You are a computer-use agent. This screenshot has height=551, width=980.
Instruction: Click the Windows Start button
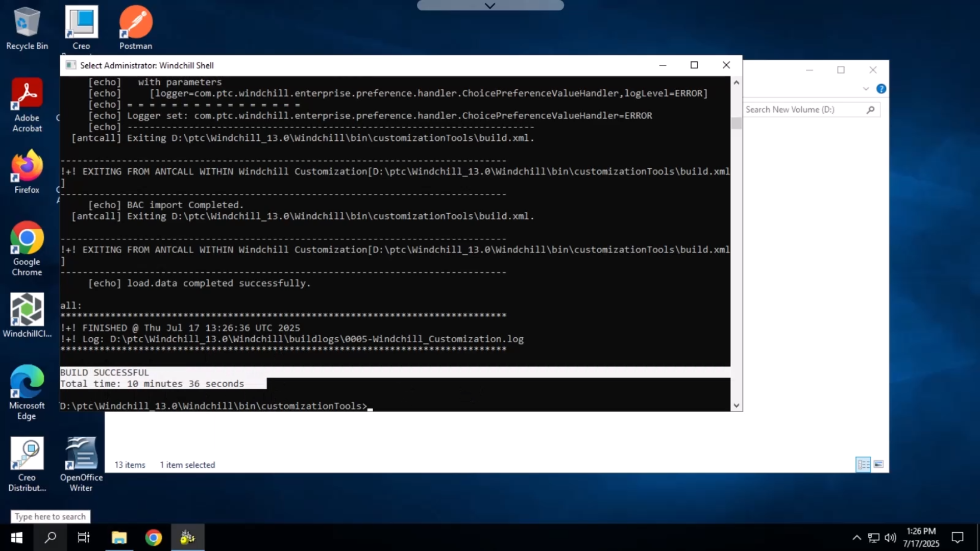coord(16,537)
